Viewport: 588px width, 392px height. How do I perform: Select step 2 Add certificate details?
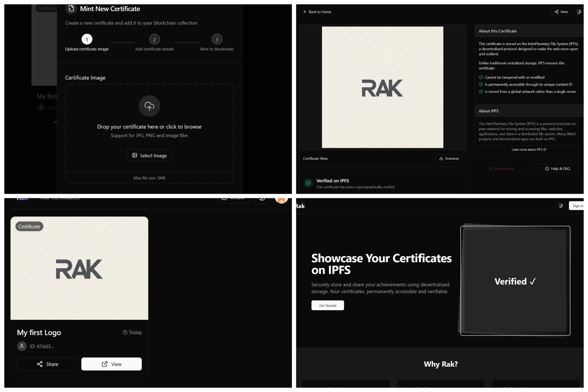coord(154,39)
